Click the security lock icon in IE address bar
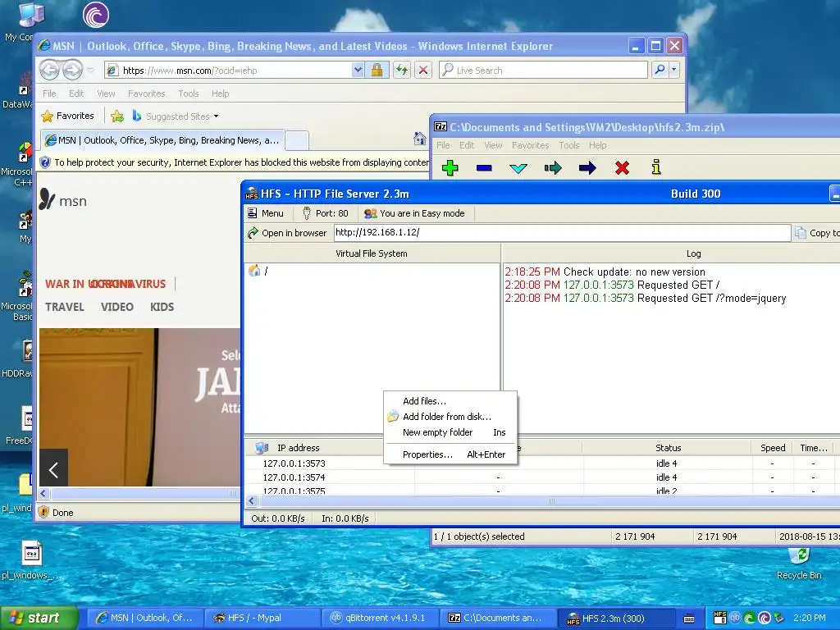 pyautogui.click(x=377, y=71)
